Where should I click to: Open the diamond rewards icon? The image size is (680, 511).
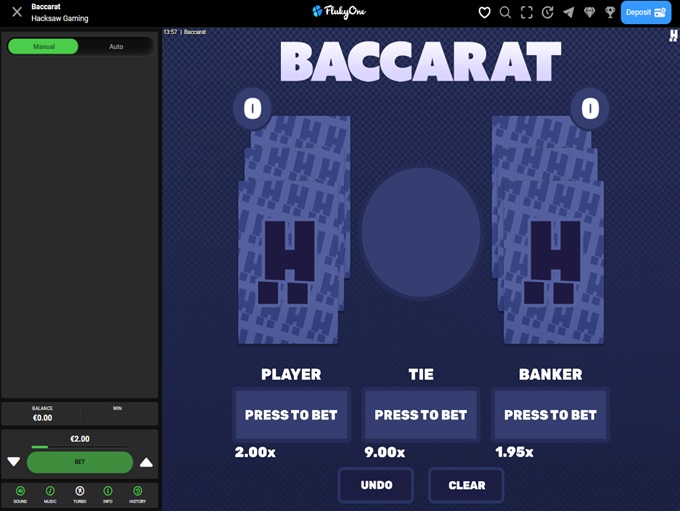tap(589, 13)
